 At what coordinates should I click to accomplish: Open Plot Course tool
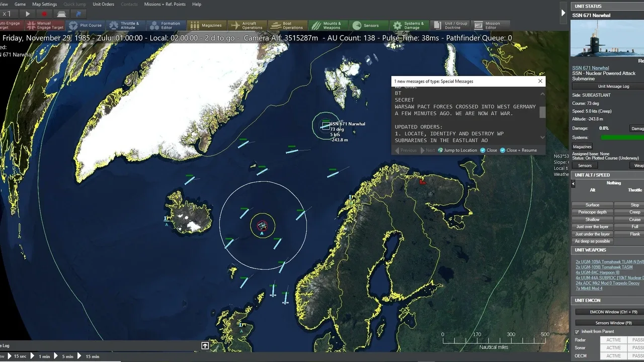click(x=86, y=25)
